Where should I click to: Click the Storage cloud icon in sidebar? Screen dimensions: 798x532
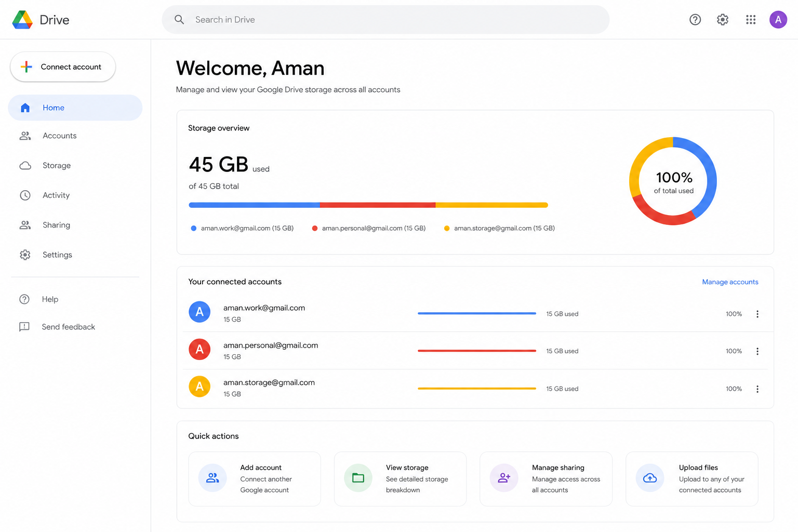point(25,166)
